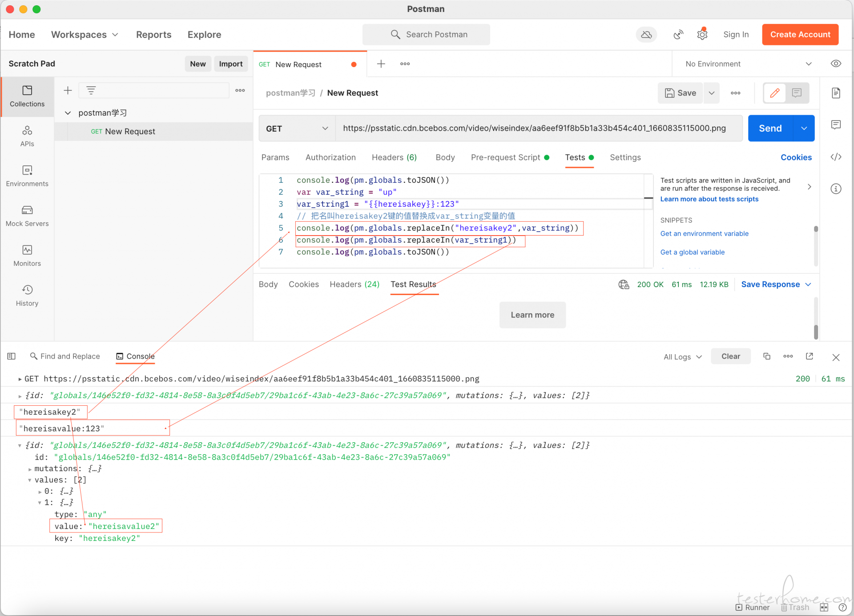Viewport: 854px width, 616px height.
Task: Open the documentation icon in right sidebar
Action: (836, 93)
